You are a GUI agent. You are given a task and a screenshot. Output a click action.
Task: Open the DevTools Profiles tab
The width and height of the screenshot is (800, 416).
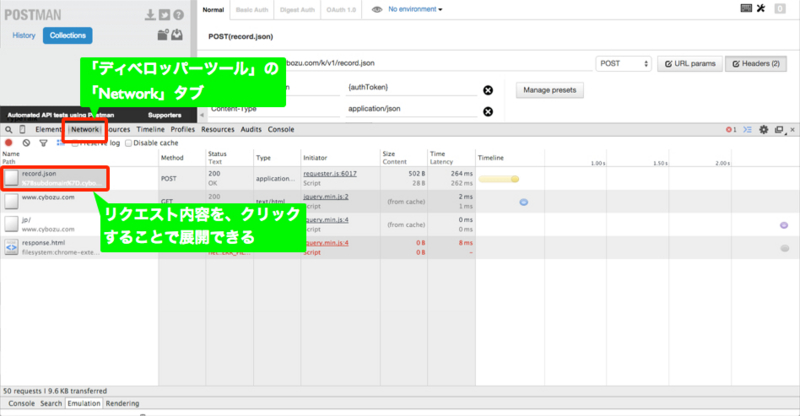point(183,130)
